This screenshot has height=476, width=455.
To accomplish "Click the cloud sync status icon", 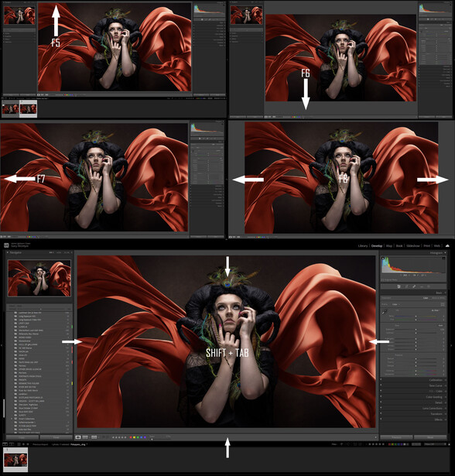I will pyautogui.click(x=447, y=245).
